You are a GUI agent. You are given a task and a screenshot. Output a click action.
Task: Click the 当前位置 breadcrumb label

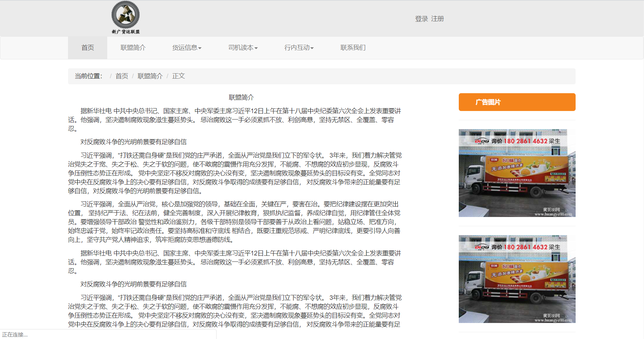(x=88, y=76)
